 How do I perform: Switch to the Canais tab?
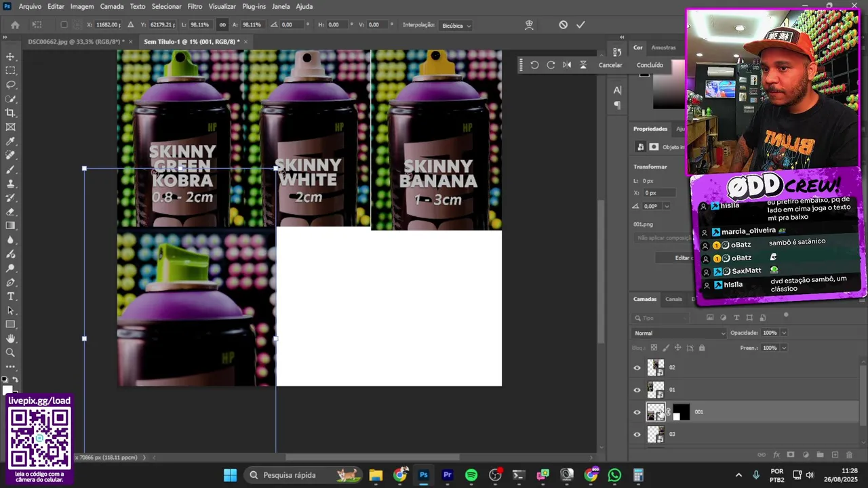point(673,299)
